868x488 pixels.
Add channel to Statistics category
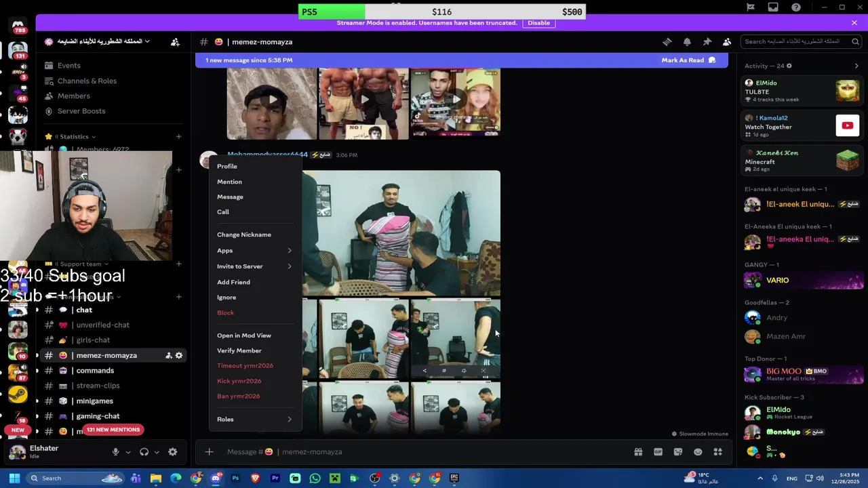pyautogui.click(x=178, y=137)
